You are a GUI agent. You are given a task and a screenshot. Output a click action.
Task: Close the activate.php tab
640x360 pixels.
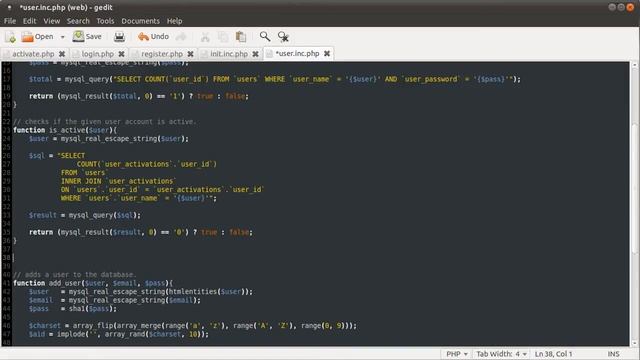(62, 54)
